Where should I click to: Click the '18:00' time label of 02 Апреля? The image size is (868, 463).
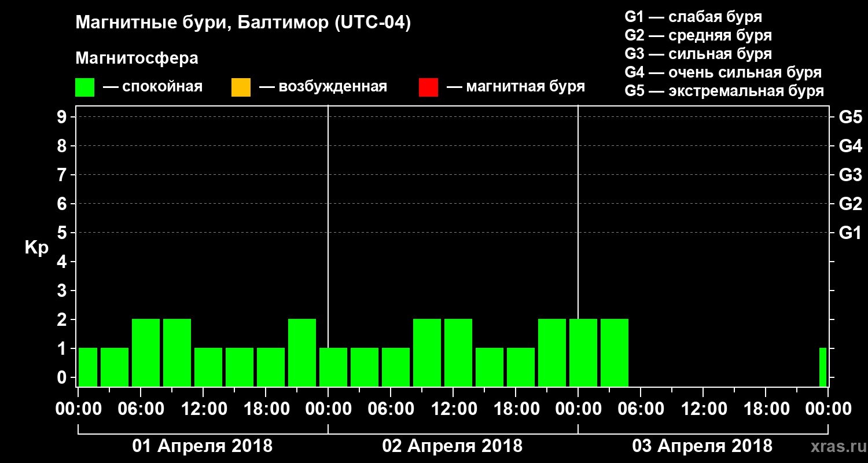pyautogui.click(x=516, y=409)
